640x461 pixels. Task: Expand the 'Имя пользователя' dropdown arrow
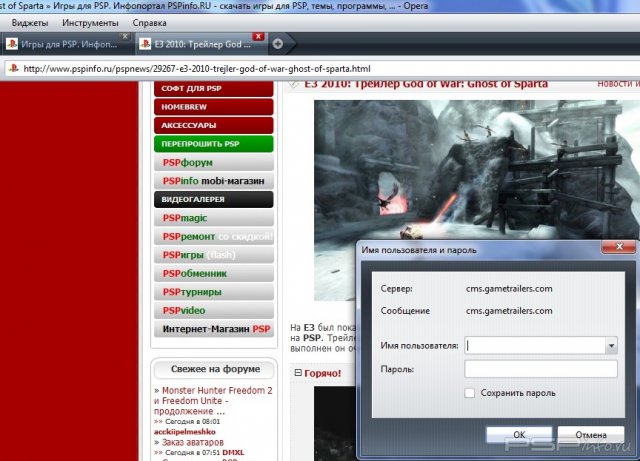click(610, 345)
